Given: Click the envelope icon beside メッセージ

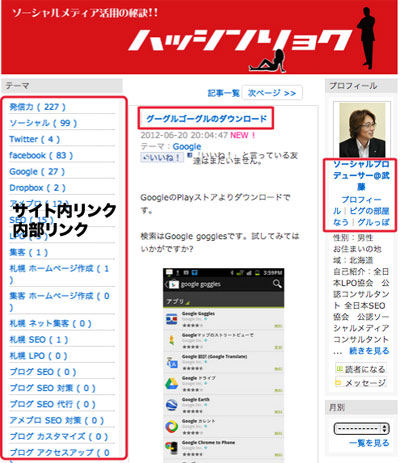Looking at the screenshot, I should pyautogui.click(x=338, y=383).
